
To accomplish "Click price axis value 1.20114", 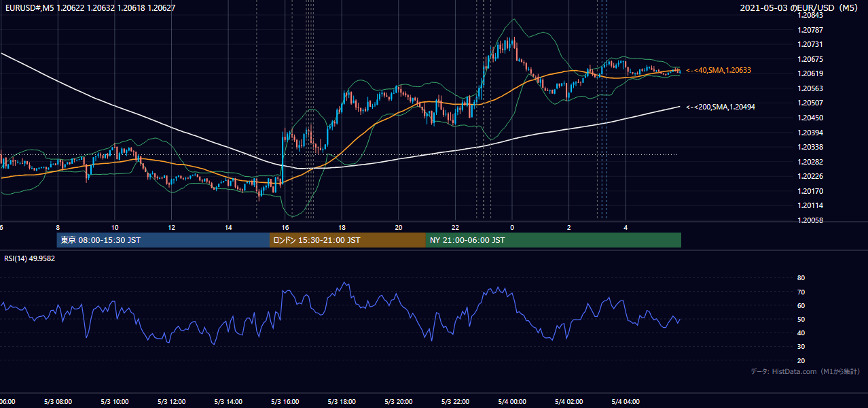I will [x=810, y=205].
